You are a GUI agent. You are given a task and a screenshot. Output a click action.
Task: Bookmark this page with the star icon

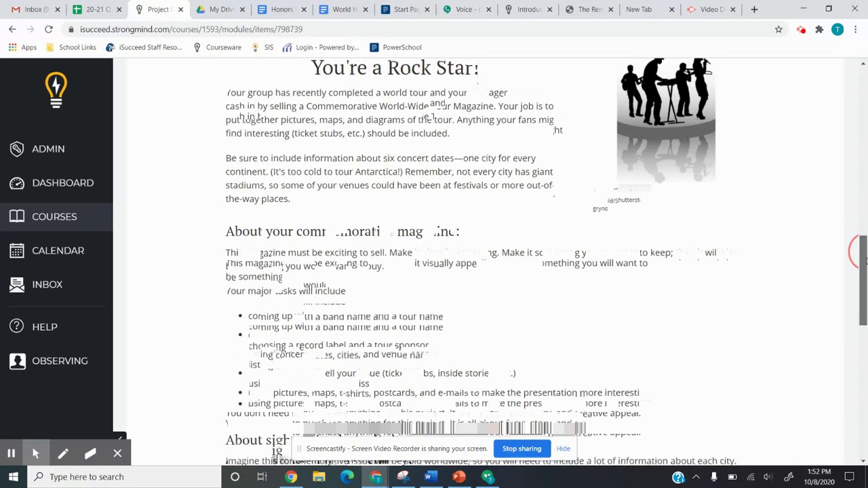(x=778, y=29)
